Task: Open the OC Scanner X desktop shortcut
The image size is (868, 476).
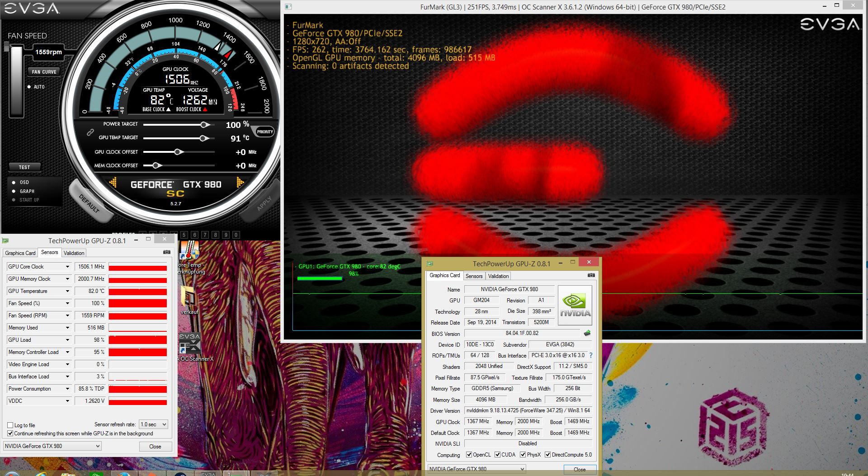Action: tap(190, 347)
